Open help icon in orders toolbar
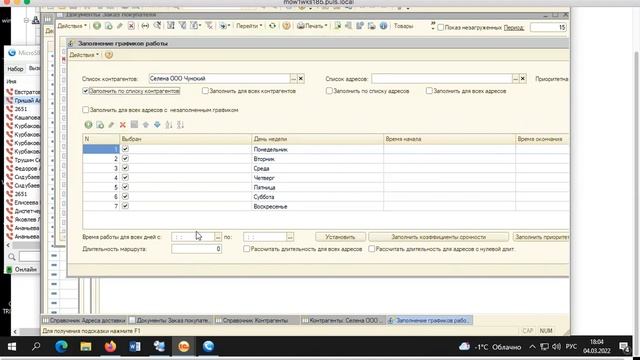Image resolution: width=640 pixels, height=360 pixels. coord(286,26)
